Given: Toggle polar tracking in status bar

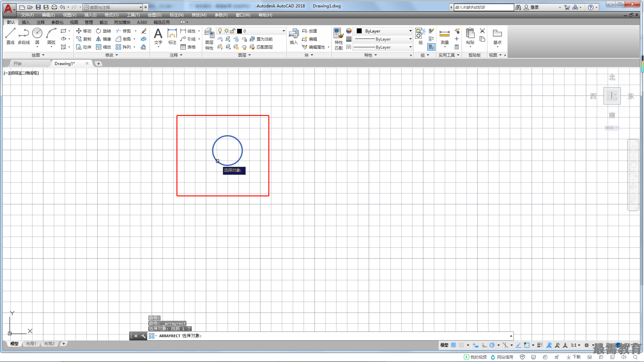Looking at the screenshot, I should click(x=492, y=345).
